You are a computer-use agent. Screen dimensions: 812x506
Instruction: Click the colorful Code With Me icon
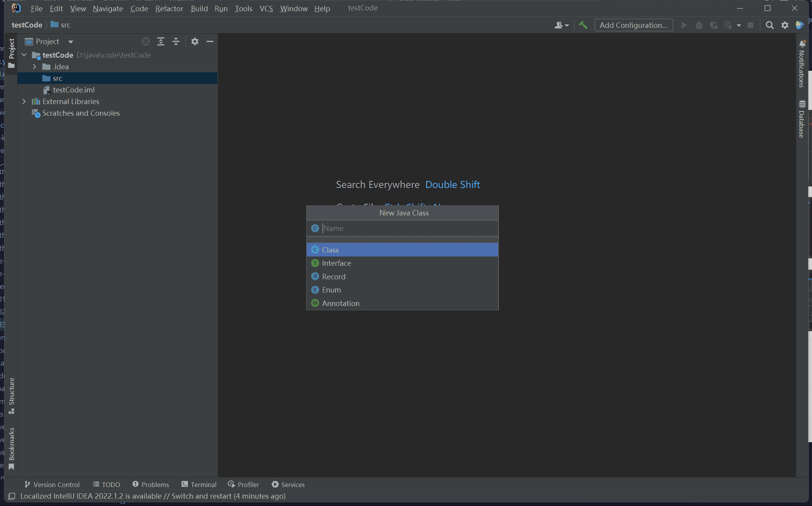coord(800,25)
